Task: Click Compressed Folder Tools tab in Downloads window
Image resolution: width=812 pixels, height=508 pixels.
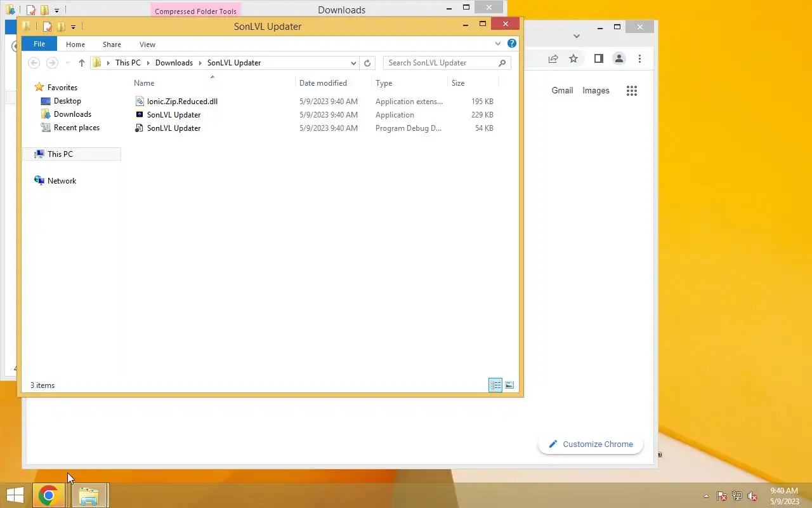Action: click(195, 11)
